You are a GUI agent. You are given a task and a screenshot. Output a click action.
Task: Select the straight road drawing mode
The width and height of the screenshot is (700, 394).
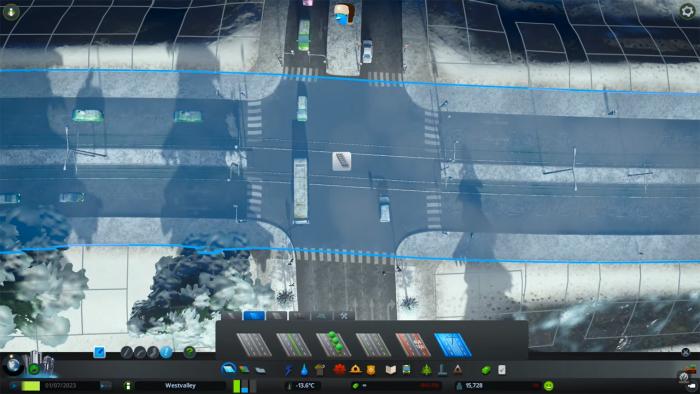[x=127, y=353]
